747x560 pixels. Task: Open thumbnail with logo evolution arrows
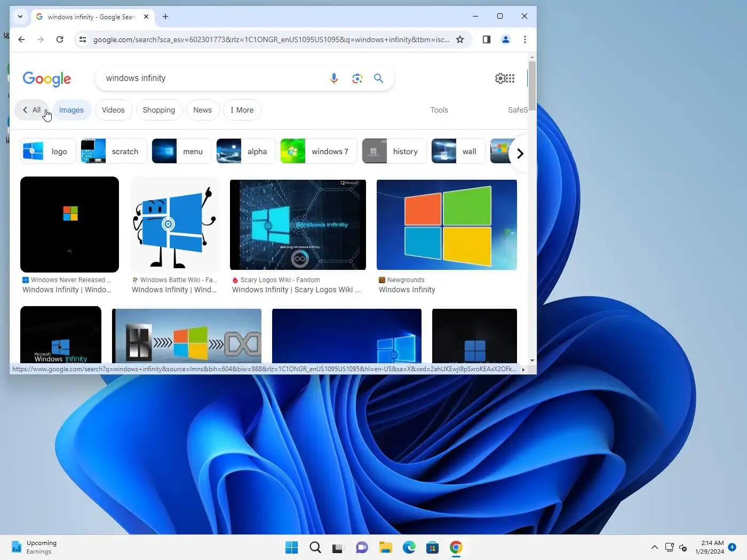[187, 336]
